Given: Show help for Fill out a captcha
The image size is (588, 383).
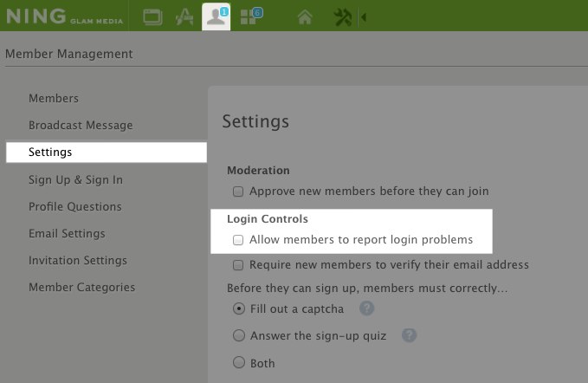Looking at the screenshot, I should click(367, 308).
